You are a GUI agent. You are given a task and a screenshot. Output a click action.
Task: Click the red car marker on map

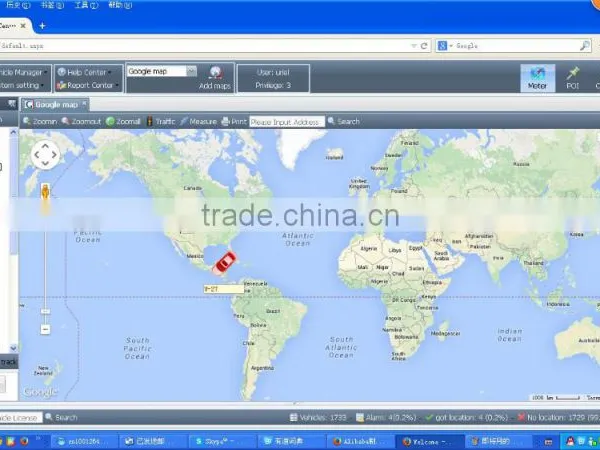[225, 262]
